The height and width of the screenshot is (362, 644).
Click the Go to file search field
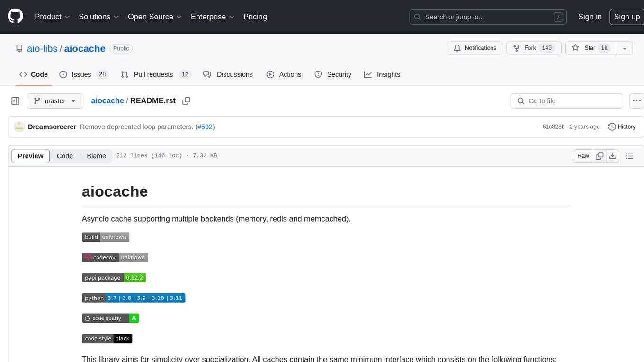click(x=567, y=101)
